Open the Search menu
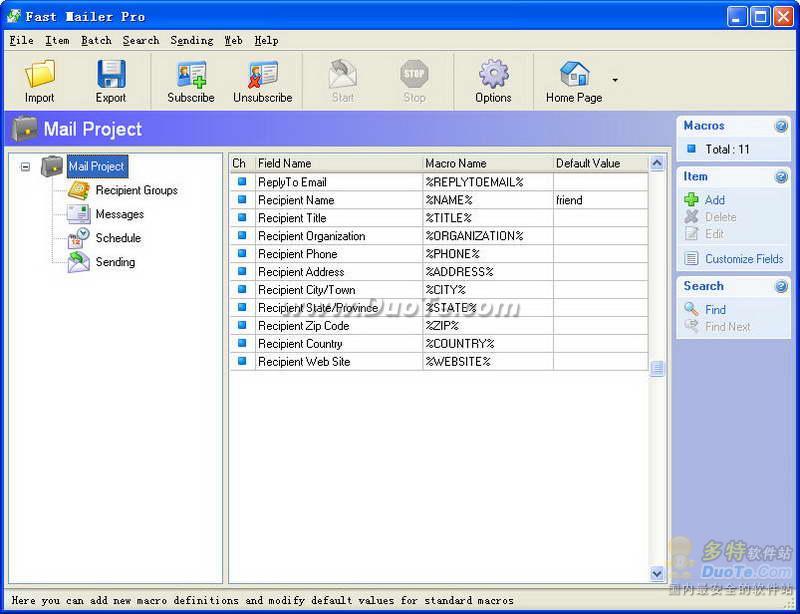Viewport: 800px width, 614px height. tap(141, 40)
